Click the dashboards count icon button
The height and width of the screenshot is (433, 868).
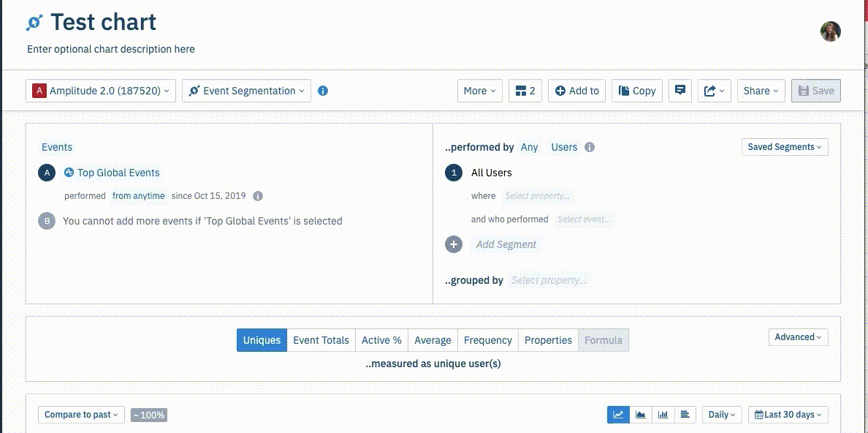coord(525,91)
